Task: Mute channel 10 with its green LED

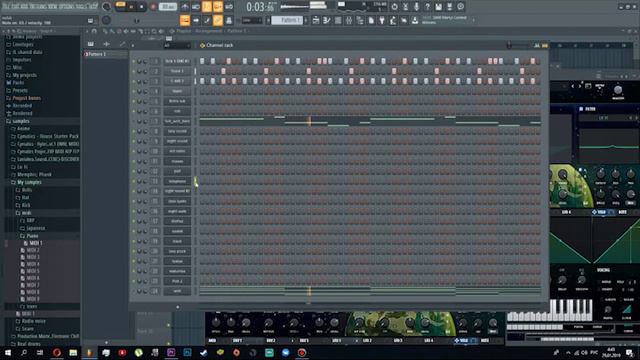Action: point(133,151)
